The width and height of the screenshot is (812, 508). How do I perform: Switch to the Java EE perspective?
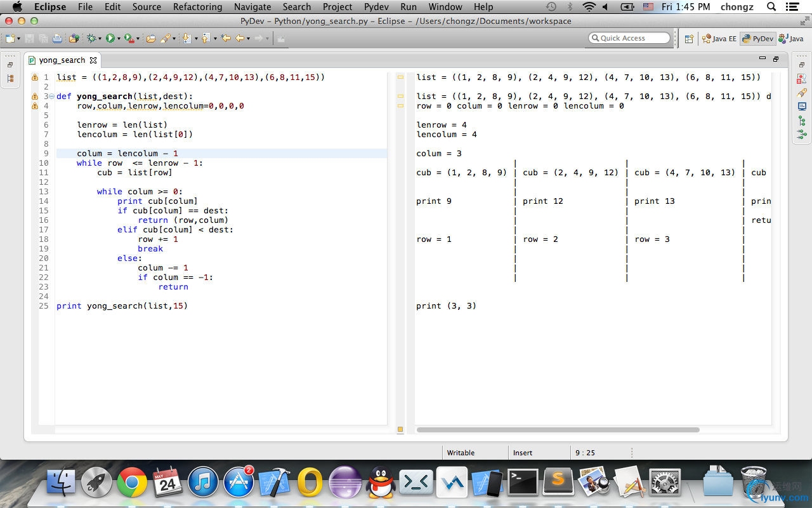[719, 39]
